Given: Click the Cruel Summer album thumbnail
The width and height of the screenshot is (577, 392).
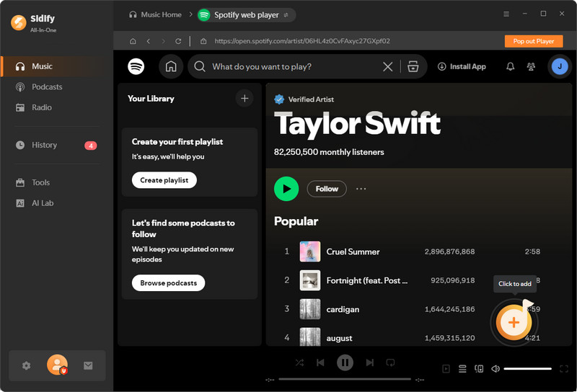Looking at the screenshot, I should 310,251.
